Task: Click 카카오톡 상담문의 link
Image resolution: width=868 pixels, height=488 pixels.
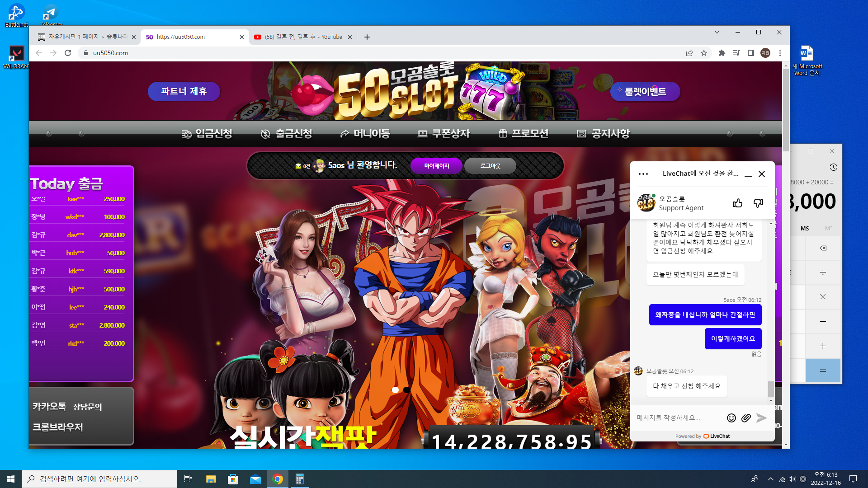Action: [x=67, y=407]
